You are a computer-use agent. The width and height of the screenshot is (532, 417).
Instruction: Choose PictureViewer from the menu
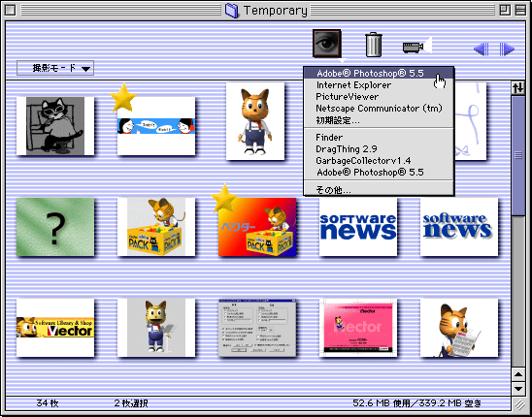[379, 97]
